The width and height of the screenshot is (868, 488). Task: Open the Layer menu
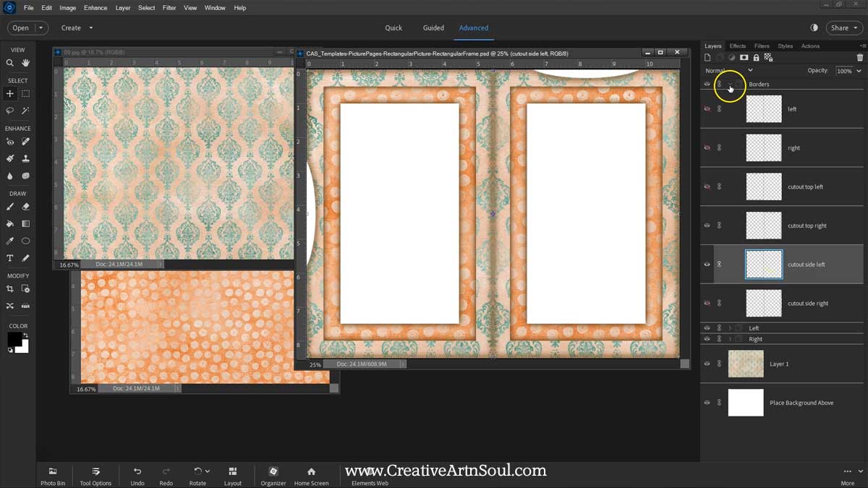coord(123,8)
